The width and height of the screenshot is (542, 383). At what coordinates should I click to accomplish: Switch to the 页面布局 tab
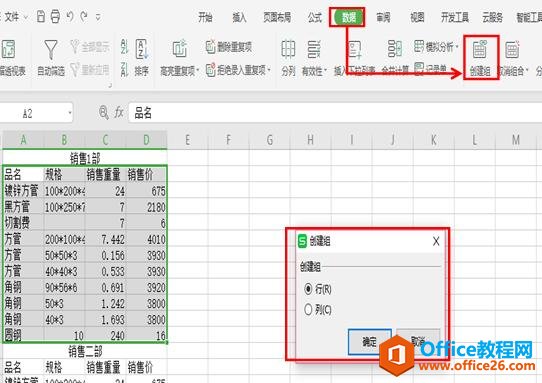point(277,17)
